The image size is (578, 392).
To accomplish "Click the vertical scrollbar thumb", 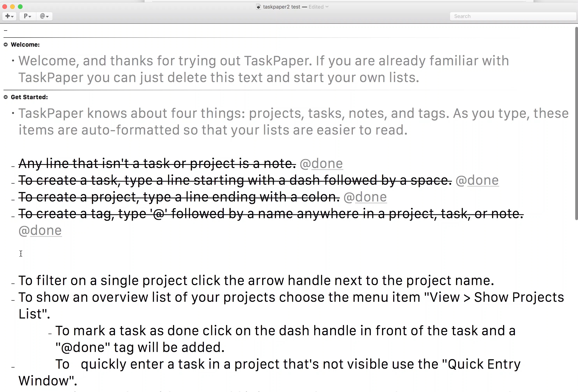I will (x=576, y=123).
